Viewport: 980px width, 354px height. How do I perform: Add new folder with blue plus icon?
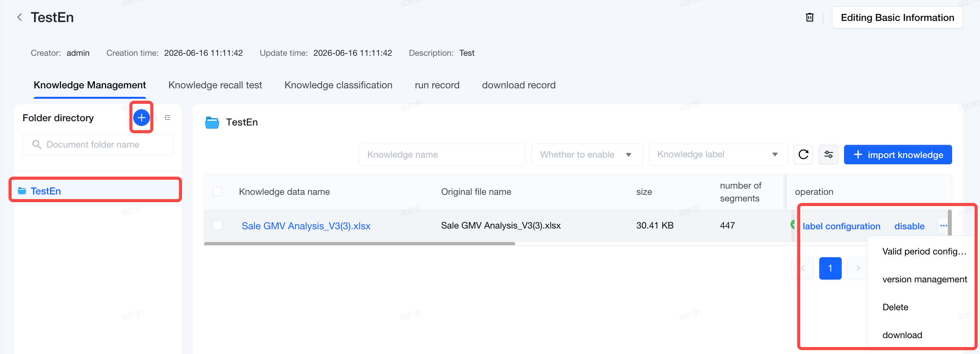[x=141, y=117]
